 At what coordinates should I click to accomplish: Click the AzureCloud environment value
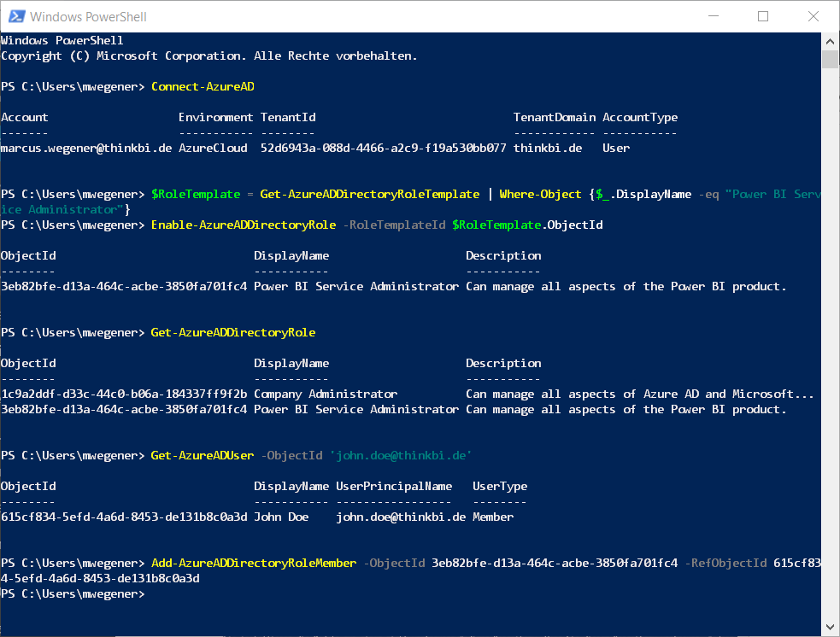coord(214,149)
